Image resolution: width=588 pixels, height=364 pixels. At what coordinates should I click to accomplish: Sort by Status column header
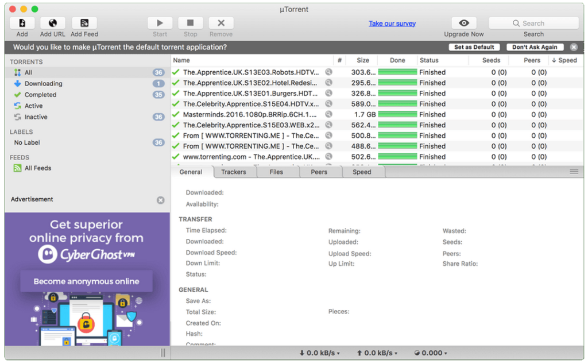[443, 60]
